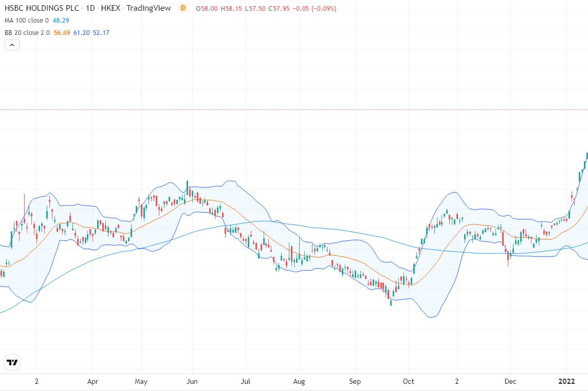Viewport: 588px width, 391px height.
Task: Click the Apr label on the time axis
Action: (x=93, y=381)
